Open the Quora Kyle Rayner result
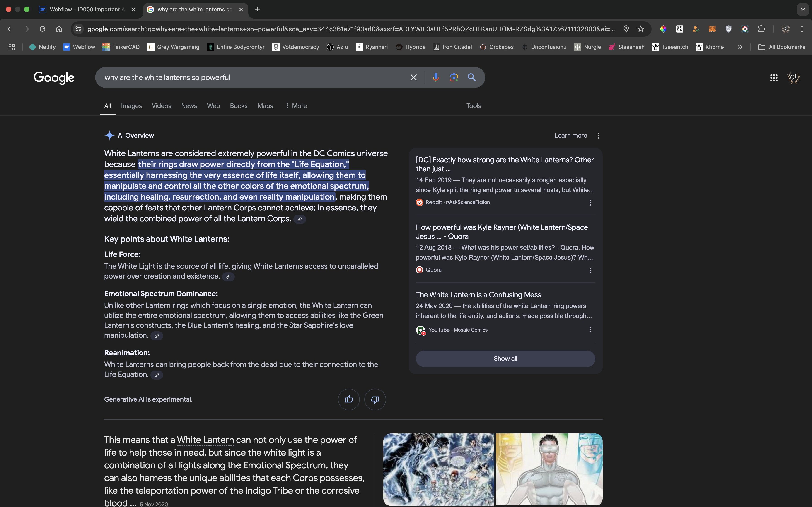The image size is (812, 507). pyautogui.click(x=501, y=231)
